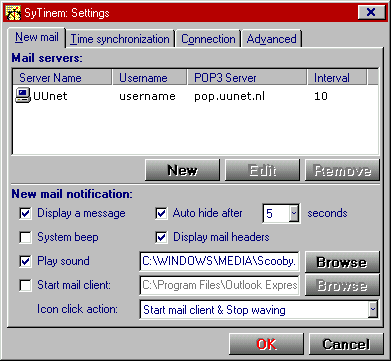This screenshot has height=361, width=391.
Task: Click the Interval column header
Action: click(x=337, y=77)
